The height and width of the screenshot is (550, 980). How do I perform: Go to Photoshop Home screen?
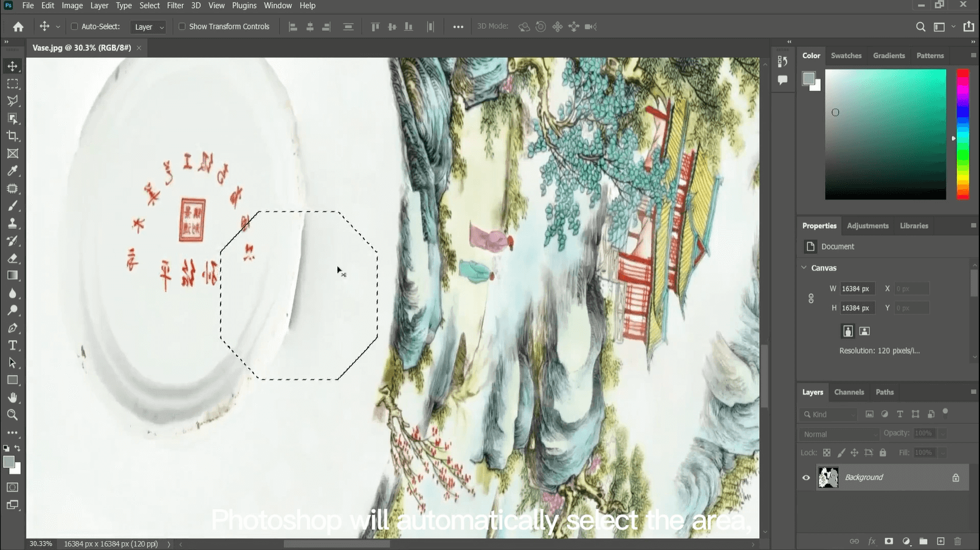18,27
